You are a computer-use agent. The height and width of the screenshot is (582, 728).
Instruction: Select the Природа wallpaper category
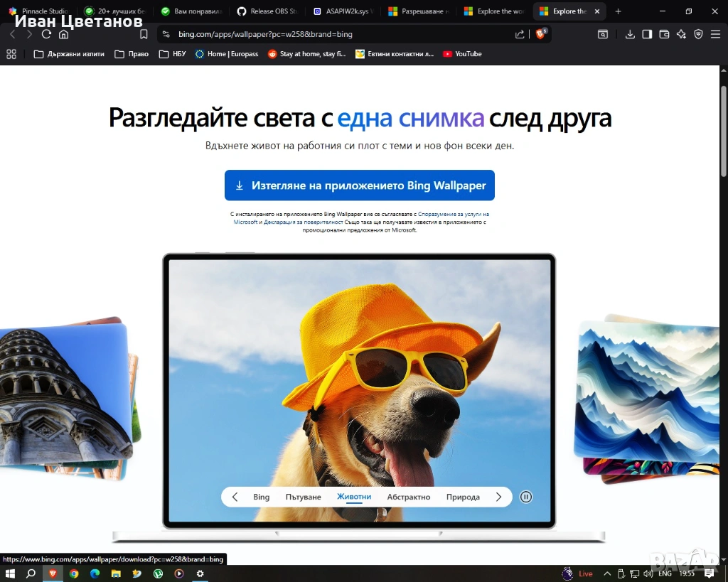[463, 497]
